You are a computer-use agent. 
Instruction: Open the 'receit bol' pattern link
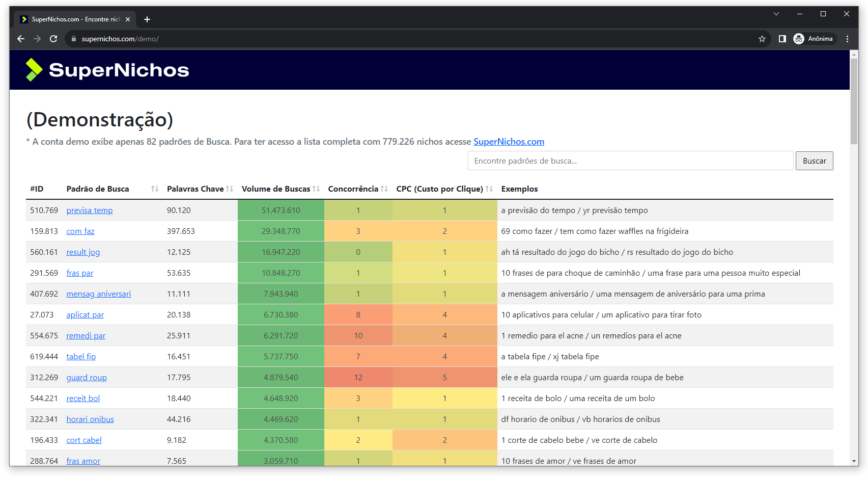pos(83,399)
